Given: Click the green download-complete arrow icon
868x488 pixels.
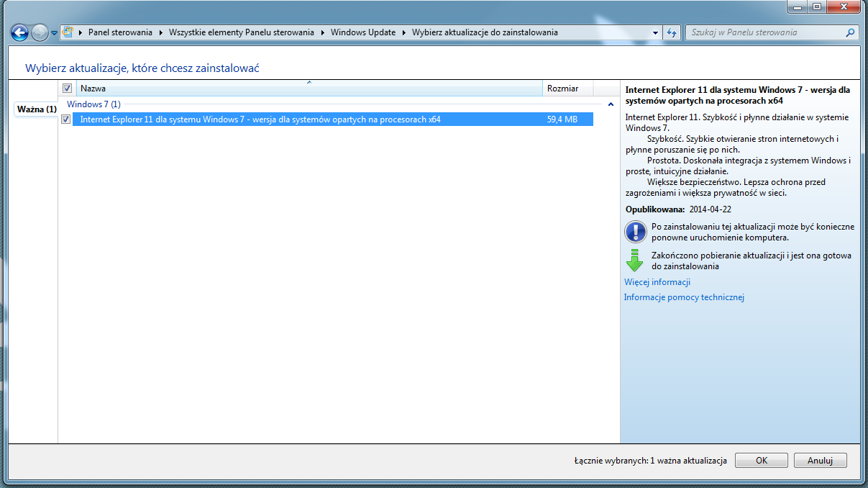Looking at the screenshot, I should pyautogui.click(x=634, y=260).
